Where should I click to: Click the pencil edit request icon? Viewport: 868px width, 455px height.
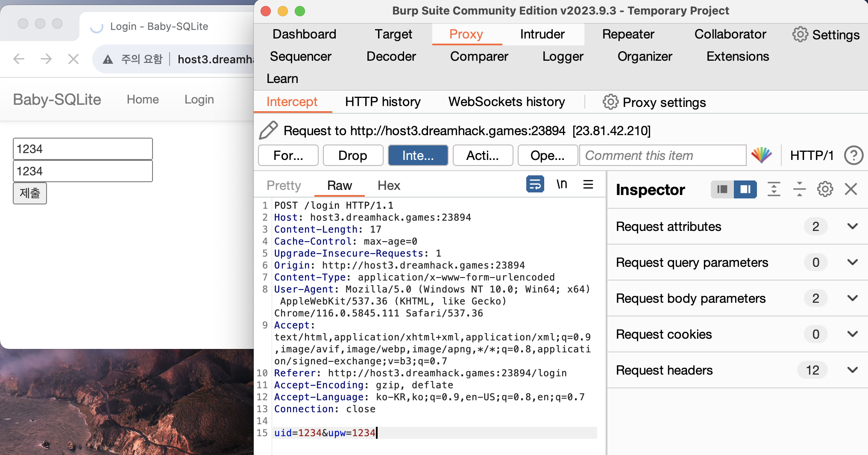coord(268,130)
